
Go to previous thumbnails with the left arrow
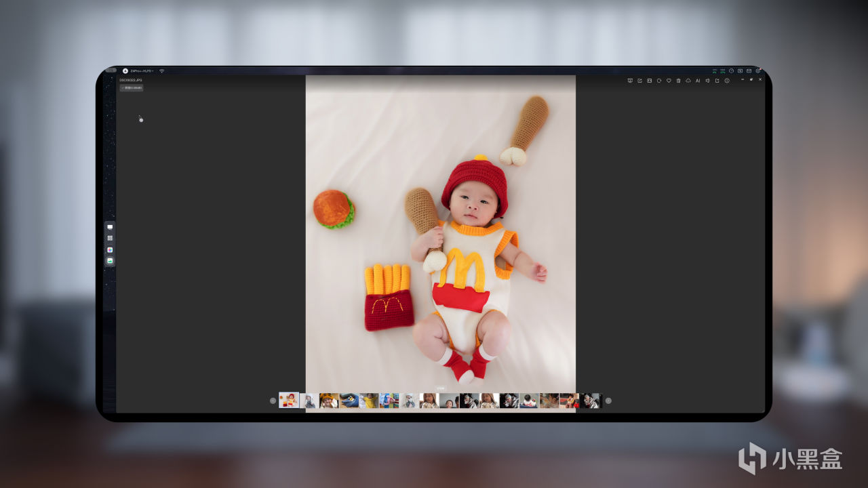click(273, 401)
